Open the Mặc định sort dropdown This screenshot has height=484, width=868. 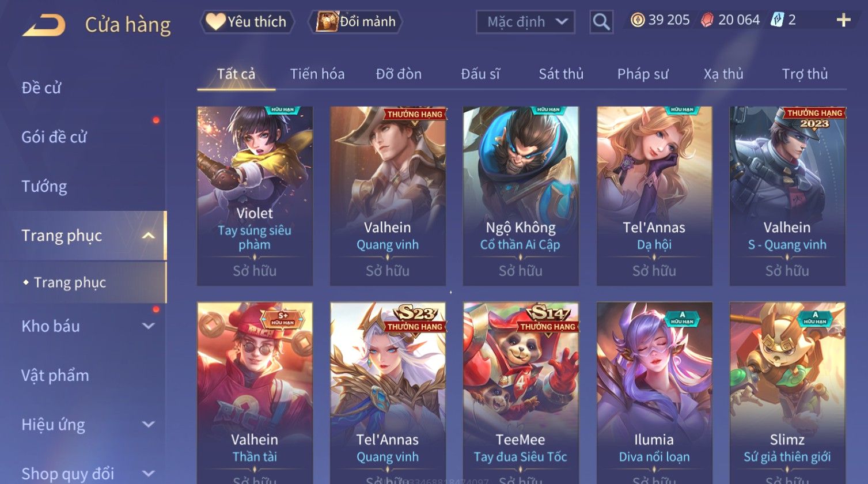(525, 22)
